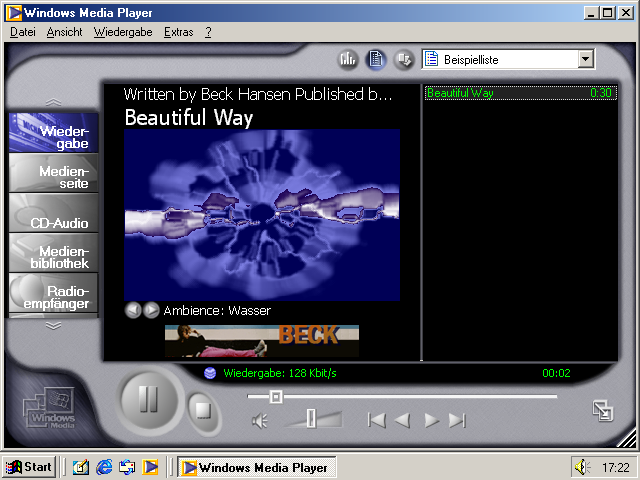Skip to the next track
Image resolution: width=640 pixels, height=480 pixels.
[457, 420]
